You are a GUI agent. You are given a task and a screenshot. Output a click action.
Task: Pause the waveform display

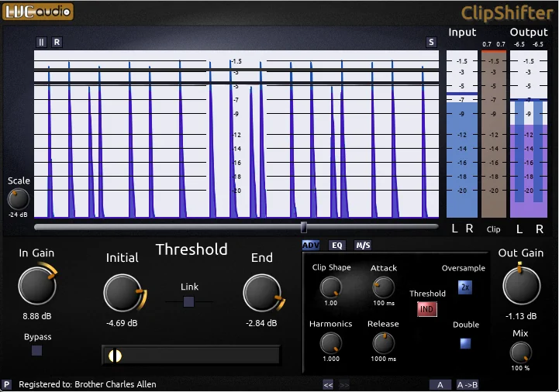(x=41, y=43)
